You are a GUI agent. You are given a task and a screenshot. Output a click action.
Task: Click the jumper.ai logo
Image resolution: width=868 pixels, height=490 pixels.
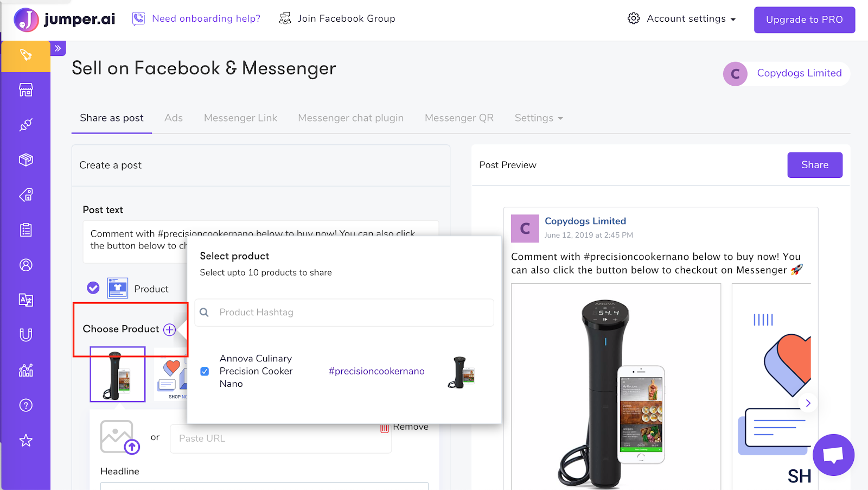coord(65,20)
